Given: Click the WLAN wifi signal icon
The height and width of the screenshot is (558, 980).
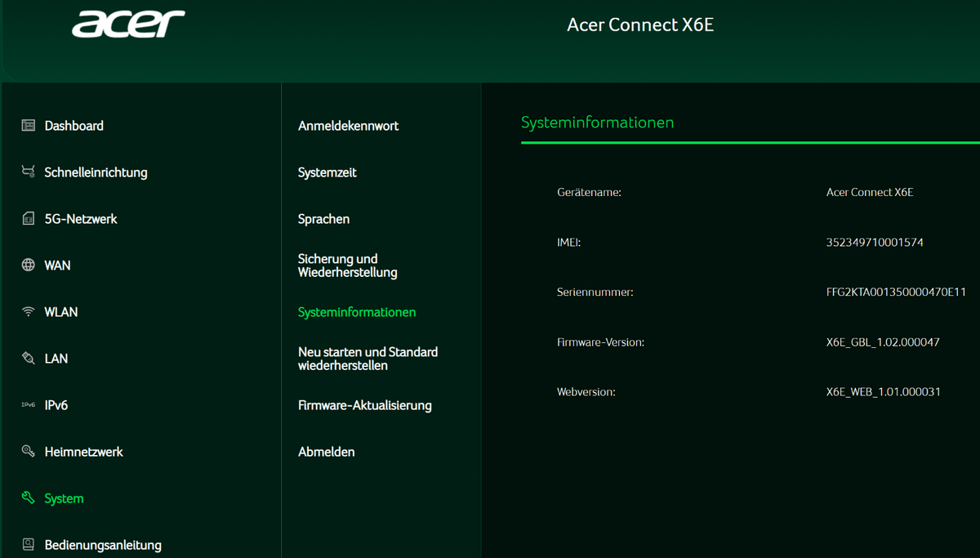Looking at the screenshot, I should pyautogui.click(x=29, y=312).
